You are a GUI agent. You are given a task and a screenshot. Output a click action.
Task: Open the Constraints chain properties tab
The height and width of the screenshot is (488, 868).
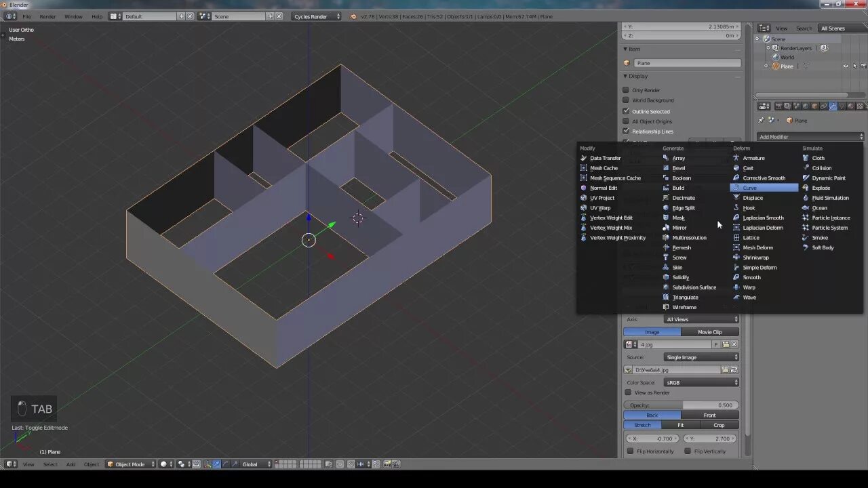(823, 106)
